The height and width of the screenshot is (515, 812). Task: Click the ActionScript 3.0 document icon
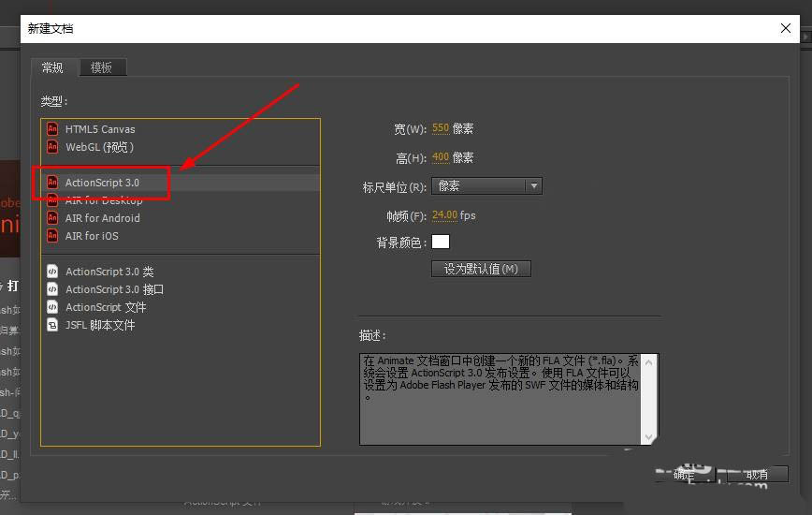pos(52,183)
